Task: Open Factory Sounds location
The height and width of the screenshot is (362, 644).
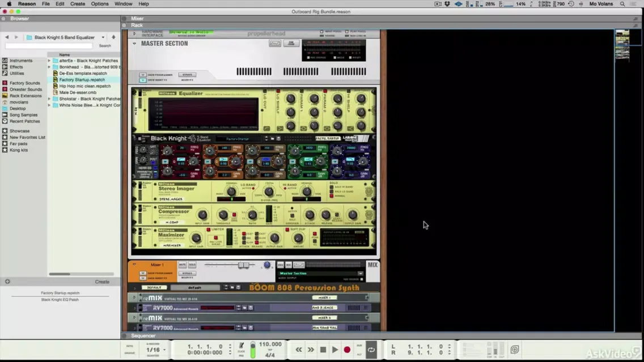Action: coord(24,83)
